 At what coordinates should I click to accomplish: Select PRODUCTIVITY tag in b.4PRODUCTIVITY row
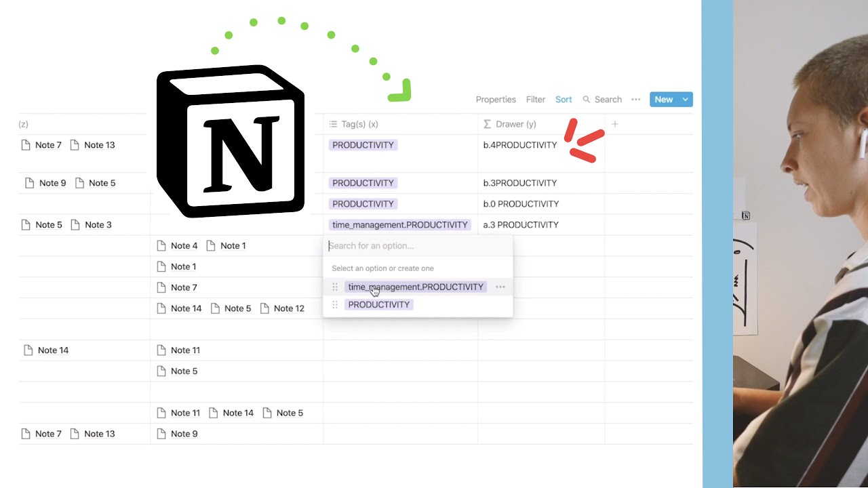pyautogui.click(x=363, y=144)
